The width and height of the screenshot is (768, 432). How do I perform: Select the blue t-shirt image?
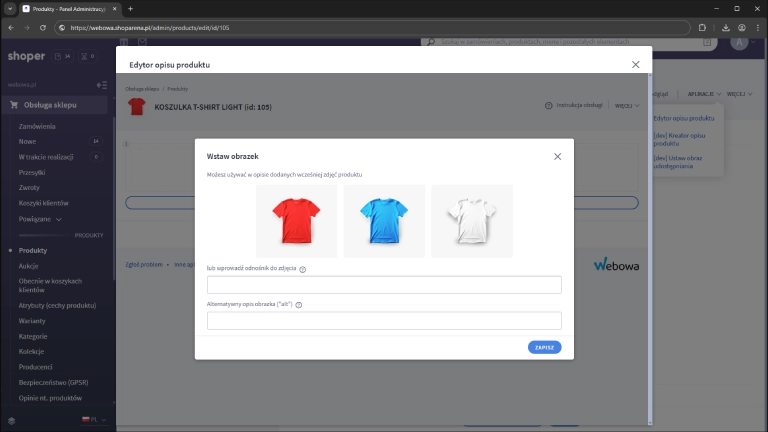point(384,221)
